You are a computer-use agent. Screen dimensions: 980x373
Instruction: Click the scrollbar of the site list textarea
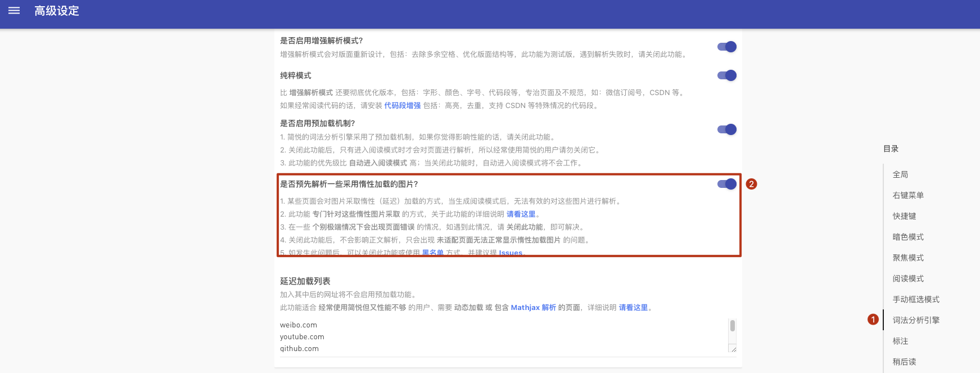[732, 326]
